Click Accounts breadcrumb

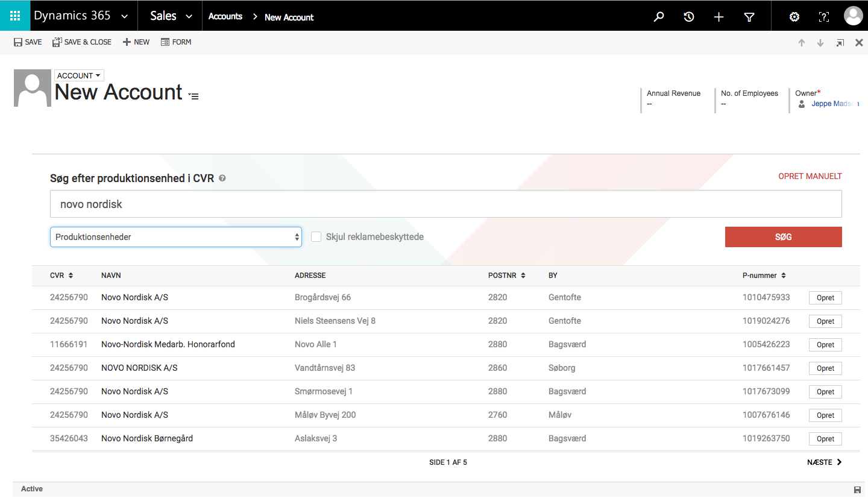pos(225,17)
